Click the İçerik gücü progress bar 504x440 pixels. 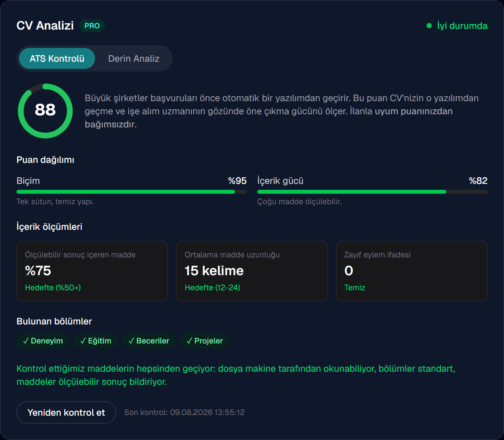(372, 192)
